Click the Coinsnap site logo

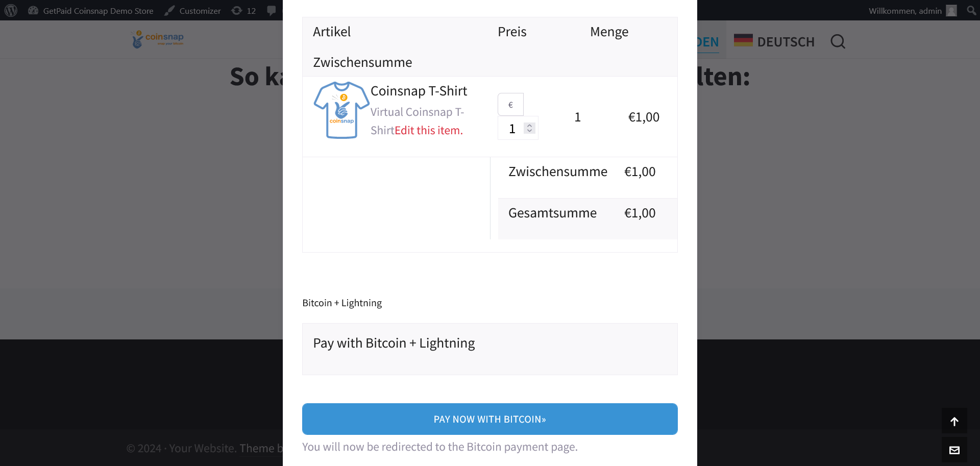[x=157, y=39]
